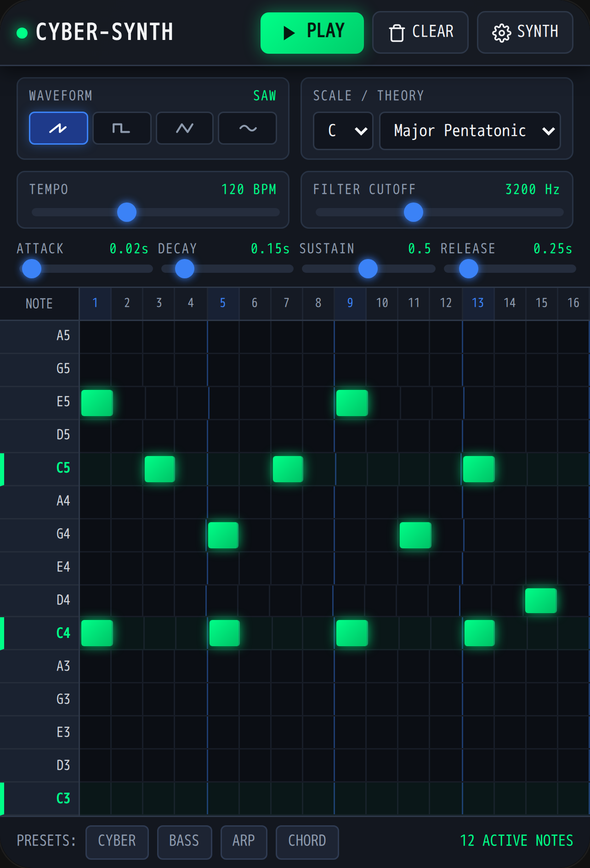Image resolution: width=590 pixels, height=868 pixels.
Task: Toggle off the C5 note at step 7
Action: point(288,469)
